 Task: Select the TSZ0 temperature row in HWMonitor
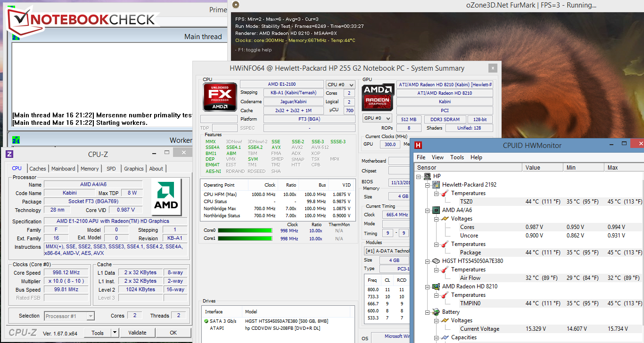[529, 202]
